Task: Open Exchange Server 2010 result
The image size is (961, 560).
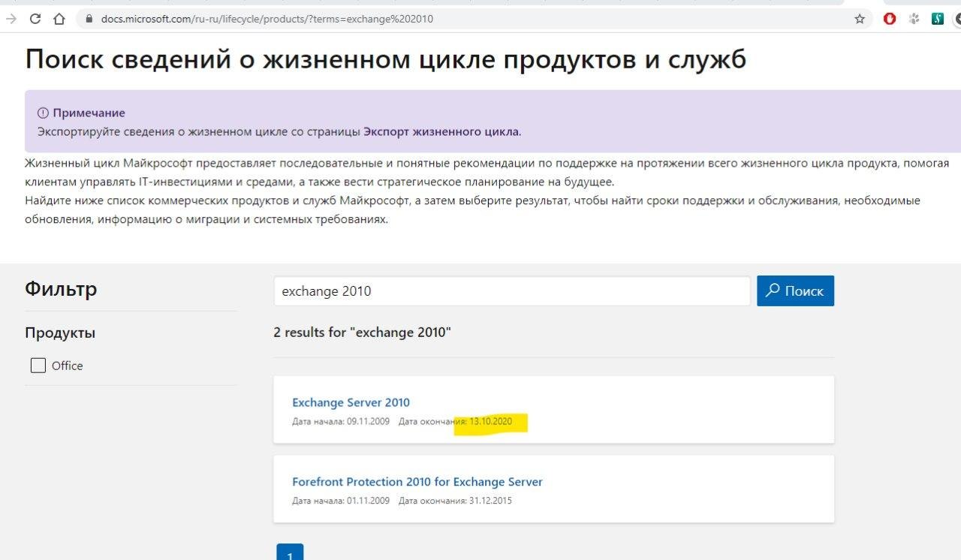Action: pos(351,402)
